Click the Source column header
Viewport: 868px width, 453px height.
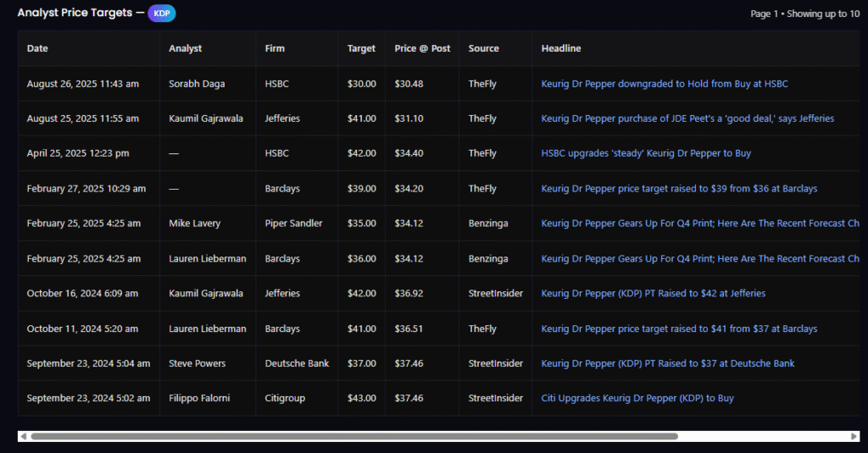pyautogui.click(x=483, y=48)
